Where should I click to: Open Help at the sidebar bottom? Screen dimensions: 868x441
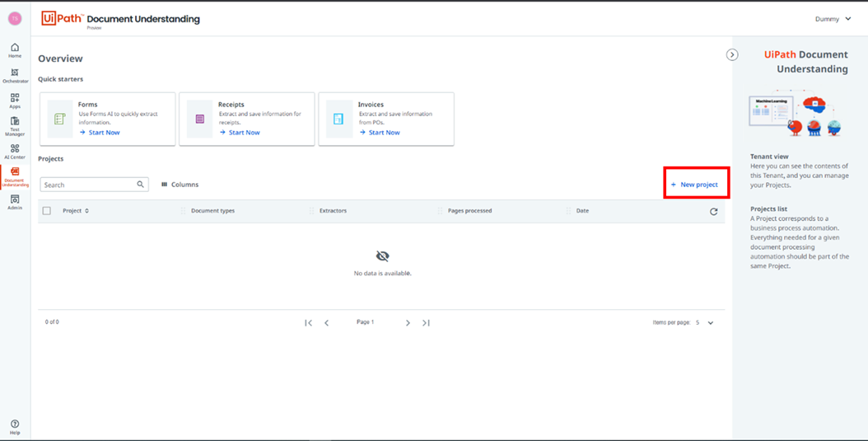[x=15, y=427]
